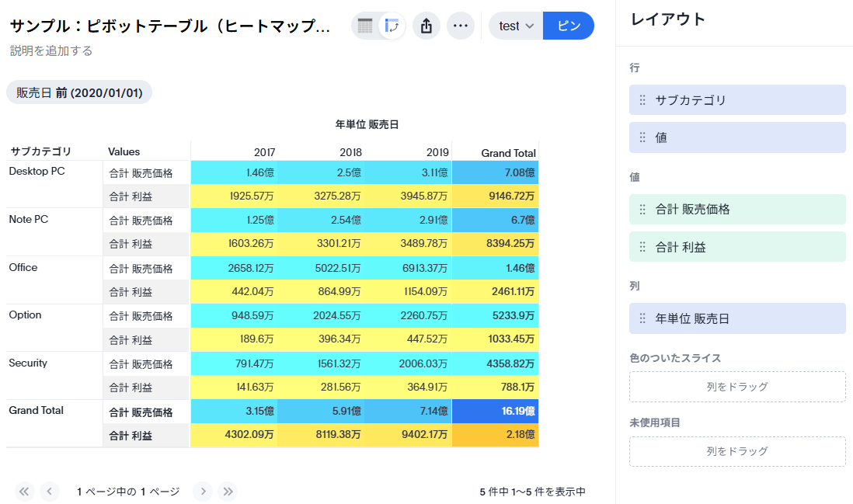Click the Grand Total column header

point(507,153)
